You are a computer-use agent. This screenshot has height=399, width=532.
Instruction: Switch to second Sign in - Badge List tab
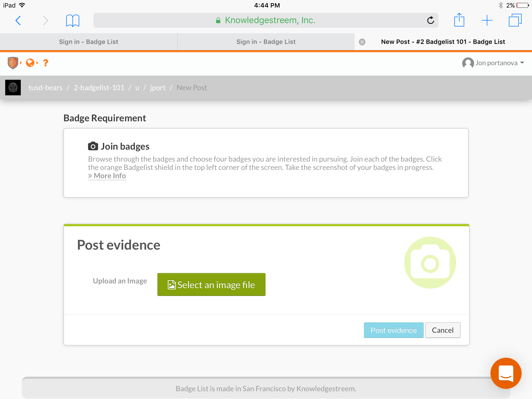coord(266,42)
